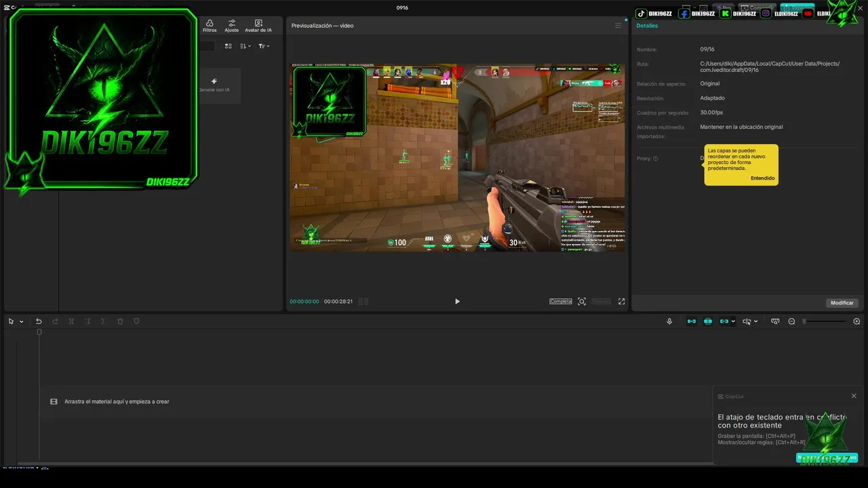Click the project name value 09/16
868x488 pixels.
click(707, 49)
